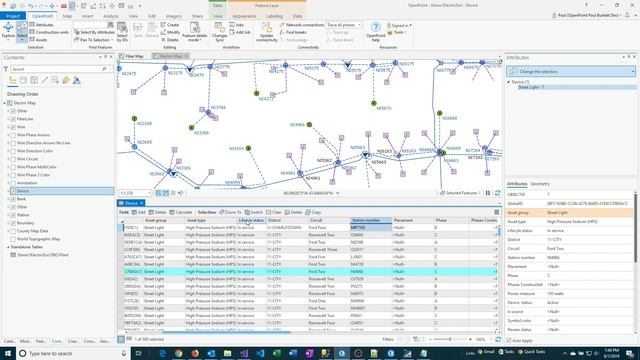Switch to Geometry tab in Attributes pane
The height and width of the screenshot is (360, 640).
[540, 184]
